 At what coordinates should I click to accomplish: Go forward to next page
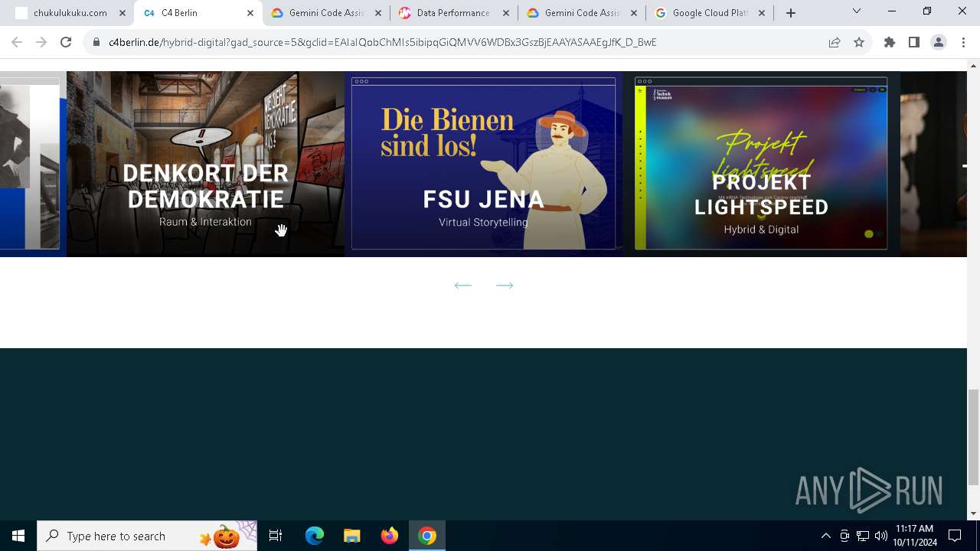coord(41,42)
